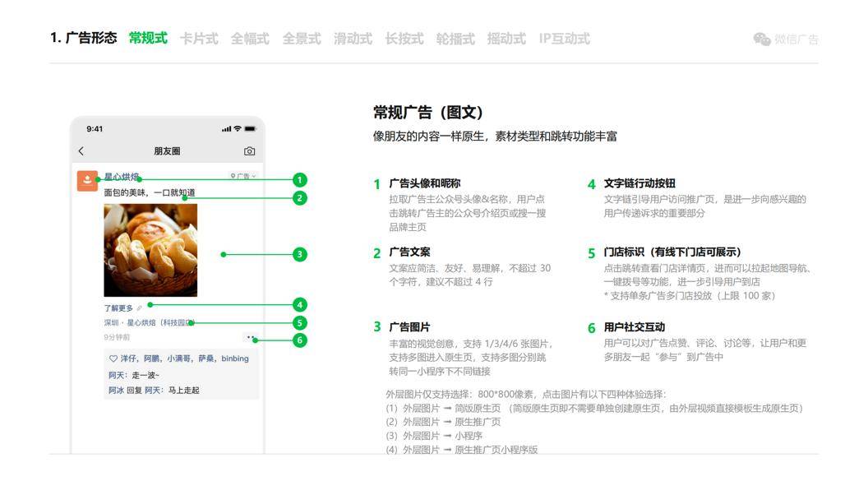The image size is (868, 495).
Task: Click the green numbered marker 6
Action: [299, 340]
